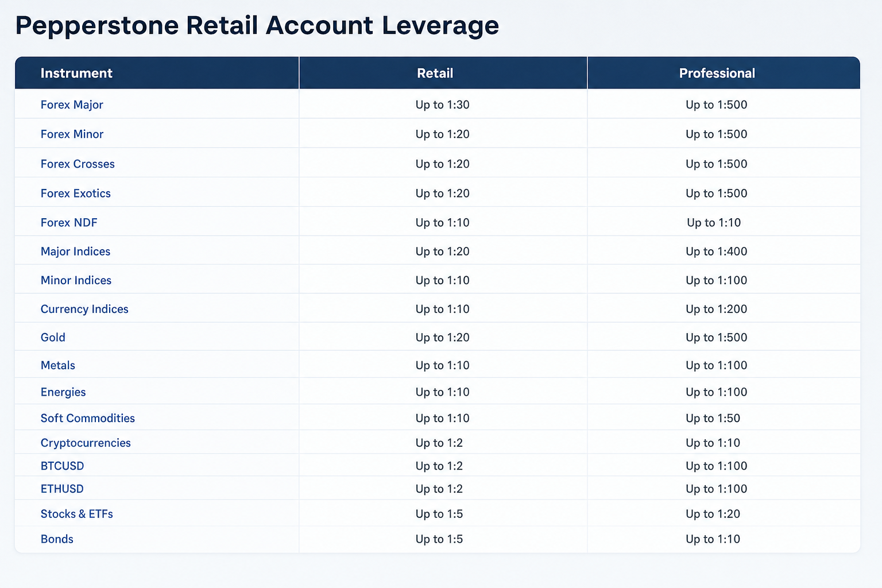
Task: Click the Forex Exotics professional leverage value
Action: point(717,193)
